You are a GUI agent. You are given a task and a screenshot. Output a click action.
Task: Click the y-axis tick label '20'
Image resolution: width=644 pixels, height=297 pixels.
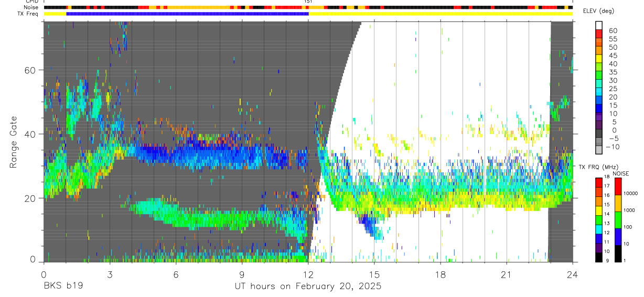point(30,198)
